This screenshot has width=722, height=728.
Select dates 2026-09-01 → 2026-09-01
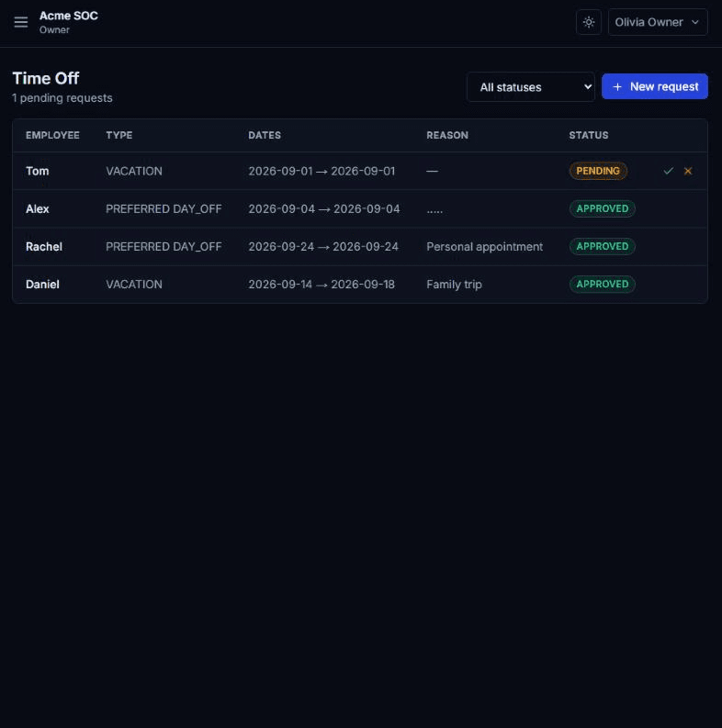point(322,171)
